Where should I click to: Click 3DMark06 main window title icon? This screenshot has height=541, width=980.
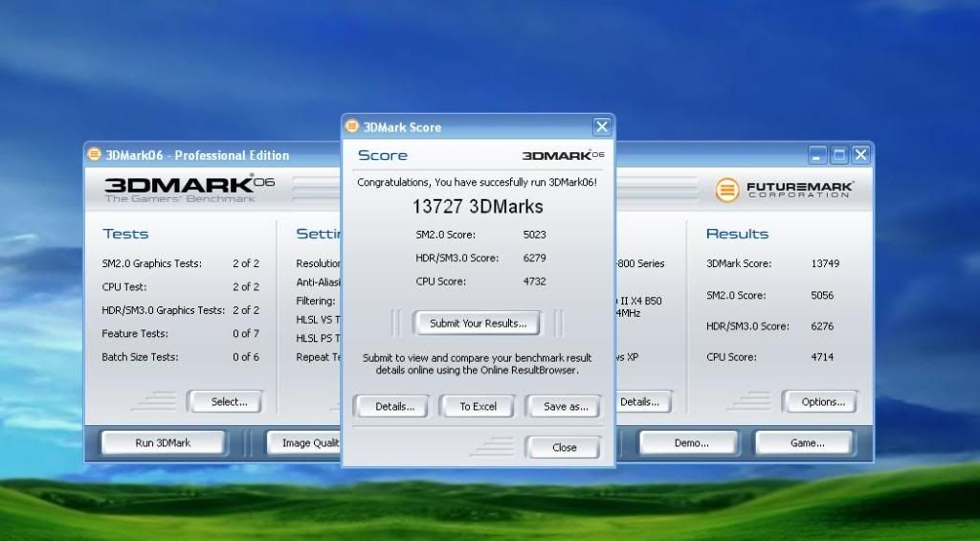(x=94, y=154)
